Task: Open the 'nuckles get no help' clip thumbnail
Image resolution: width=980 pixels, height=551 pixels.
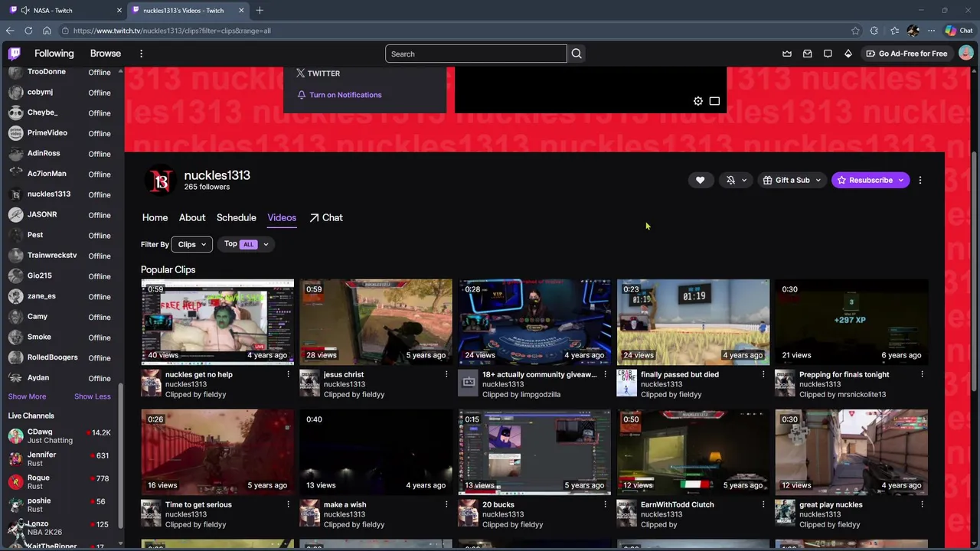Action: click(x=217, y=321)
